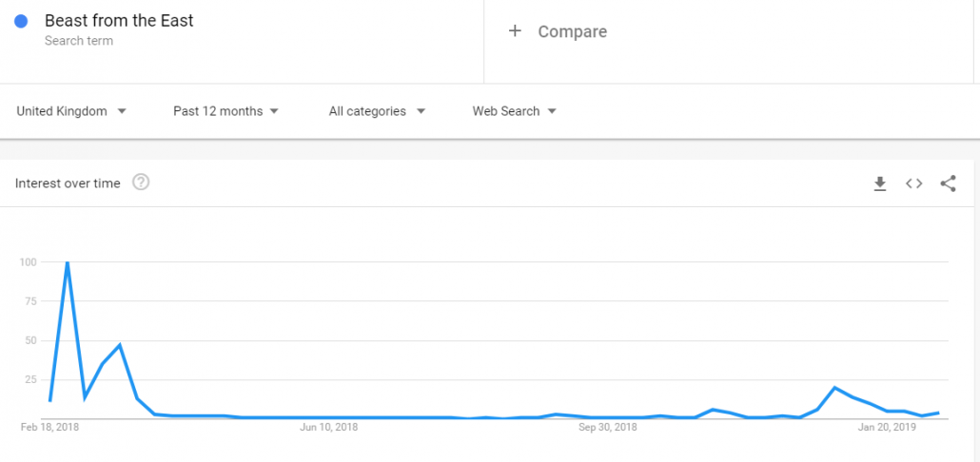
Task: Edit the Beast from the East search term
Action: (x=119, y=21)
